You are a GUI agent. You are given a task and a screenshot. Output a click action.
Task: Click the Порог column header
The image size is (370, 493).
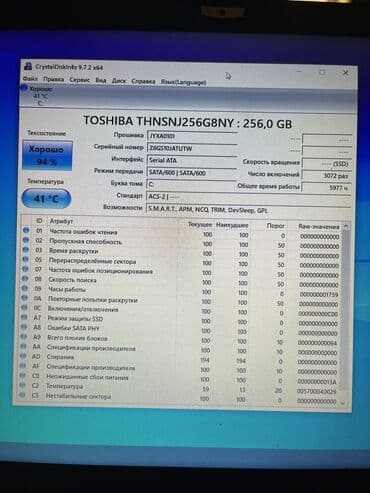[x=276, y=226]
